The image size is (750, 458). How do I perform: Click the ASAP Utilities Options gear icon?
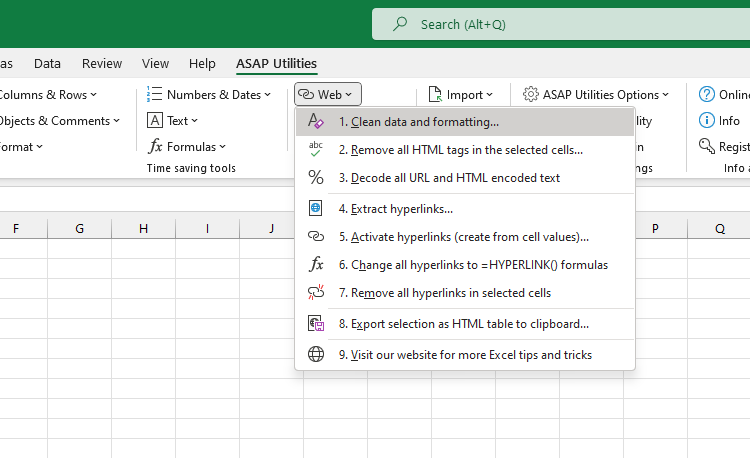[x=530, y=94]
